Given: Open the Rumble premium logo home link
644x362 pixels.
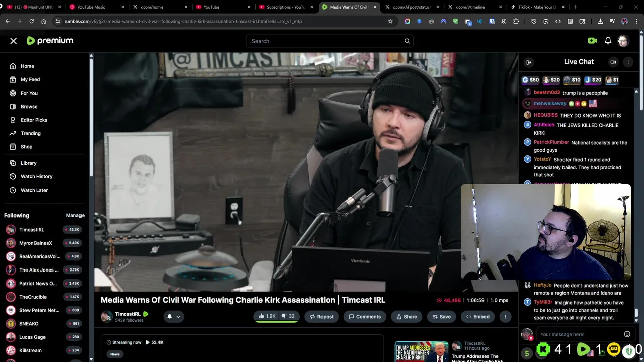Looking at the screenshot, I should 50,41.
